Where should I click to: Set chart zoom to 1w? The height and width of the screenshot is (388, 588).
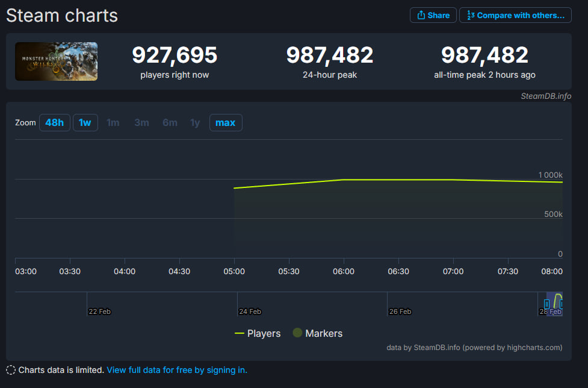click(85, 123)
